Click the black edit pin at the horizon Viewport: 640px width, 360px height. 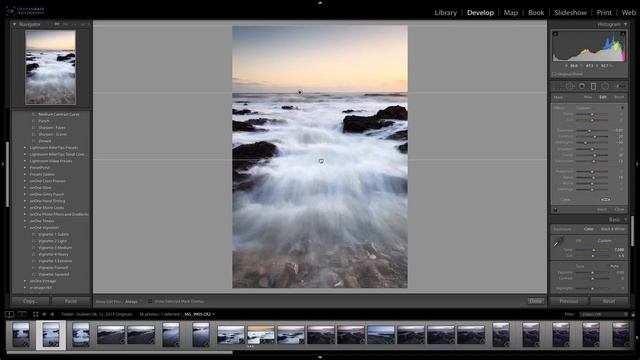tap(300, 92)
